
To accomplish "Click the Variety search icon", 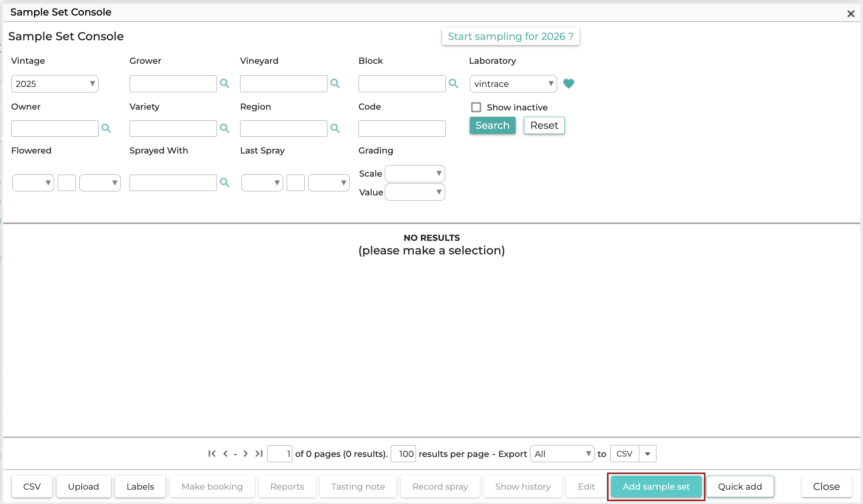I will (x=225, y=128).
